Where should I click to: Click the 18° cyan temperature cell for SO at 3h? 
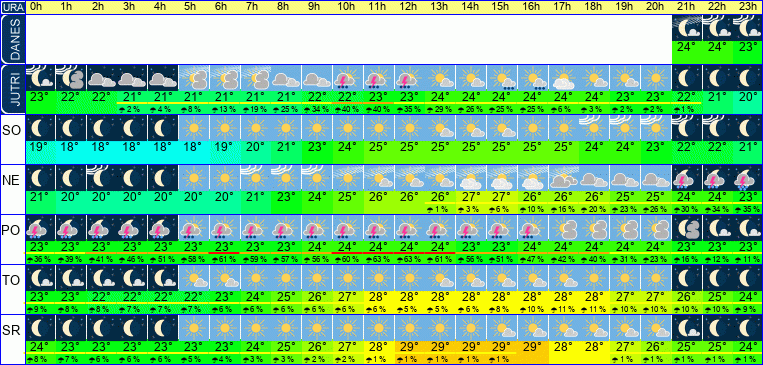pos(133,147)
